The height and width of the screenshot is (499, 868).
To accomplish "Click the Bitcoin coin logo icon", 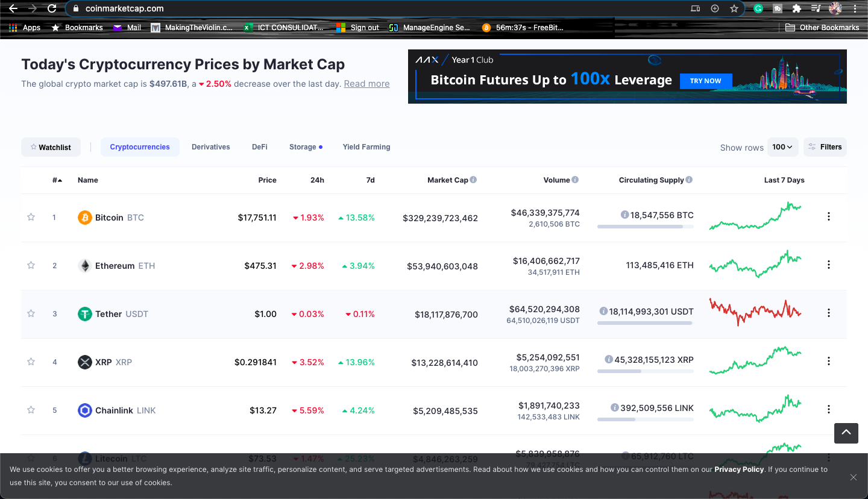I will 85,218.
